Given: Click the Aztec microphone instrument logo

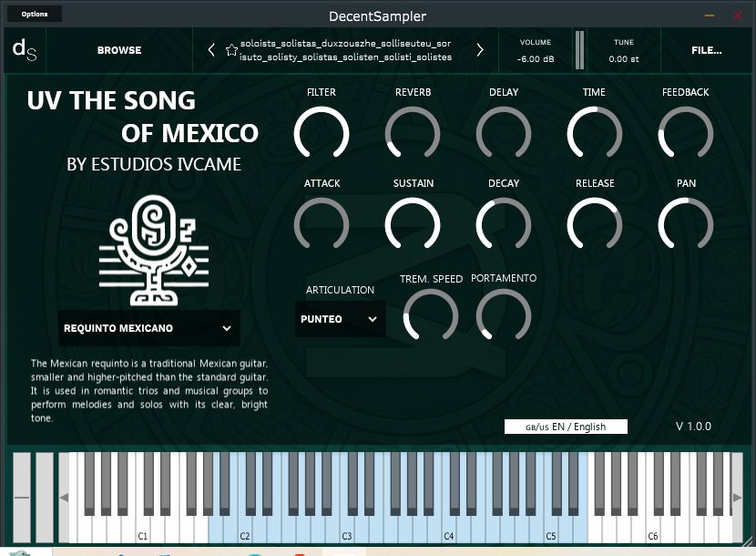Looking at the screenshot, I should pyautogui.click(x=154, y=250).
